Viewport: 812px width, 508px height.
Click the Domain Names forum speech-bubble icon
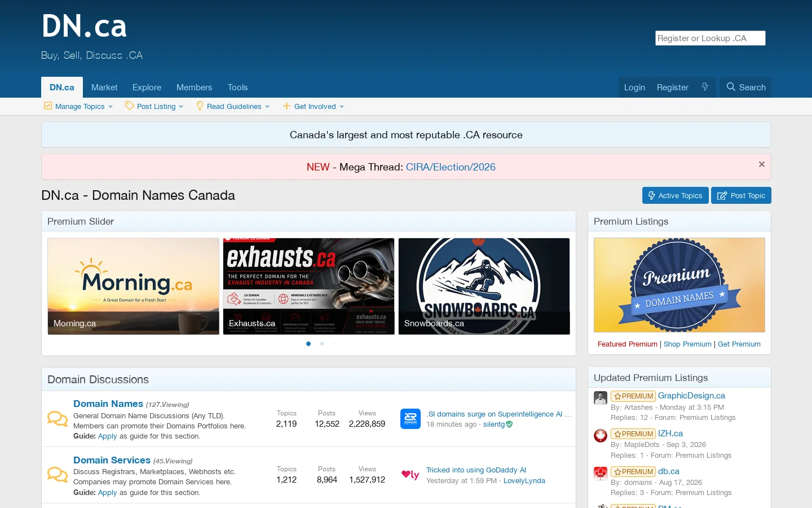point(57,419)
